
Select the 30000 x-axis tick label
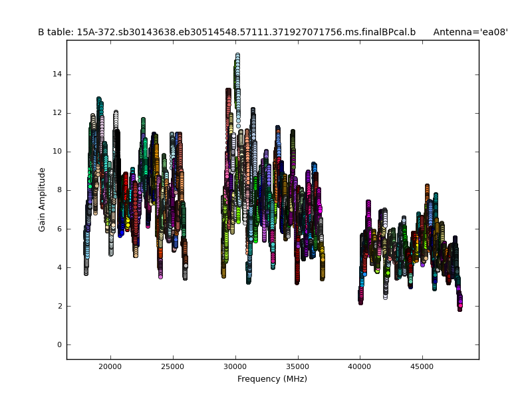click(x=235, y=366)
